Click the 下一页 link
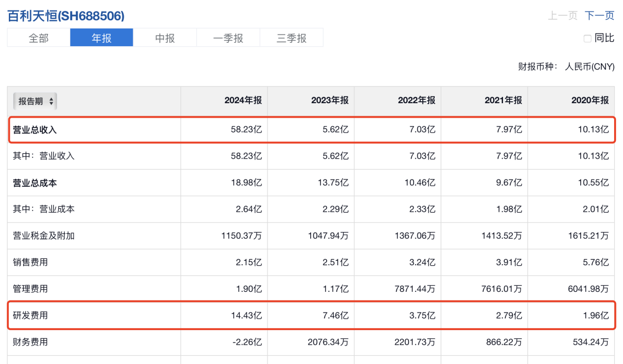Image resolution: width=623 pixels, height=364 pixels. pos(599,16)
